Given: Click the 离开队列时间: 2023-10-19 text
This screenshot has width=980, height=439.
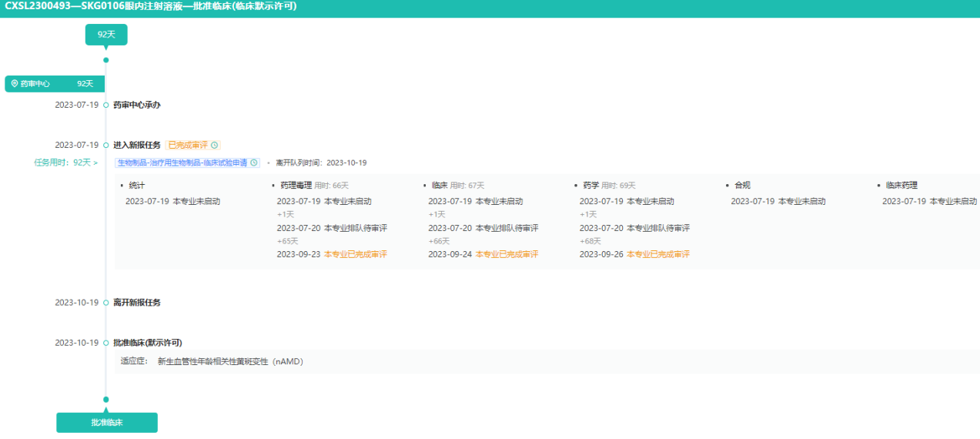Looking at the screenshot, I should 321,163.
